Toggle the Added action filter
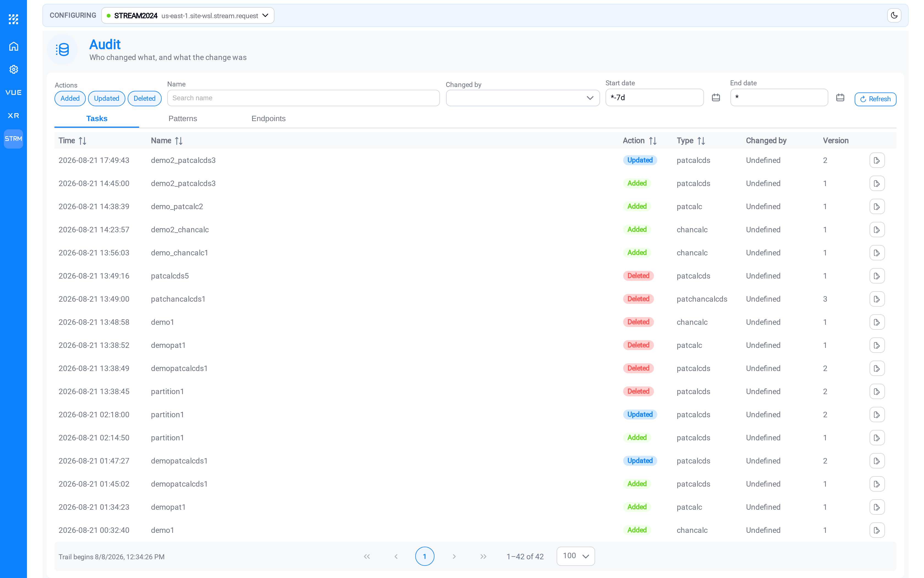 tap(70, 99)
